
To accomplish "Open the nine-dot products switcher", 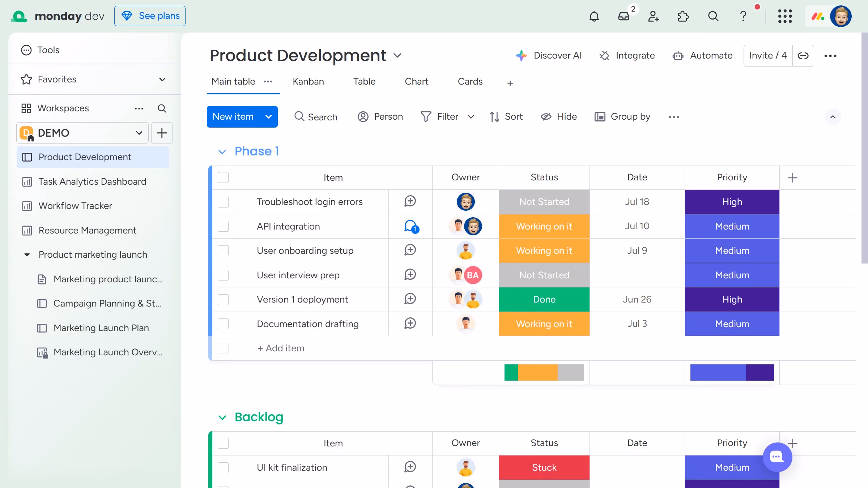I will [x=785, y=16].
